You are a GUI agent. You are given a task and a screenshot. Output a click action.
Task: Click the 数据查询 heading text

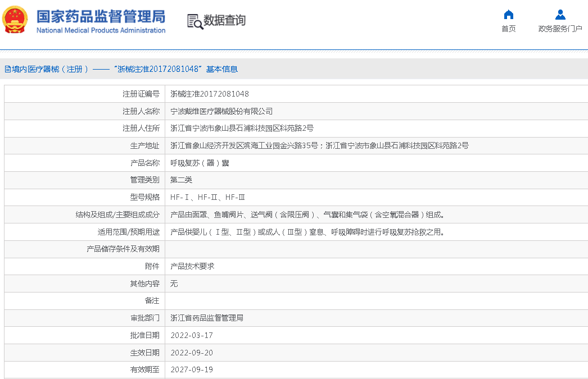[224, 20]
